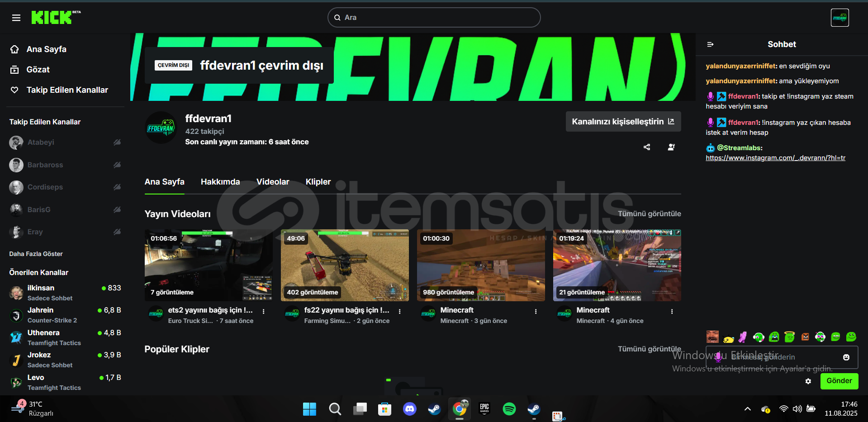Switch to the Videolar tab

[x=273, y=182]
